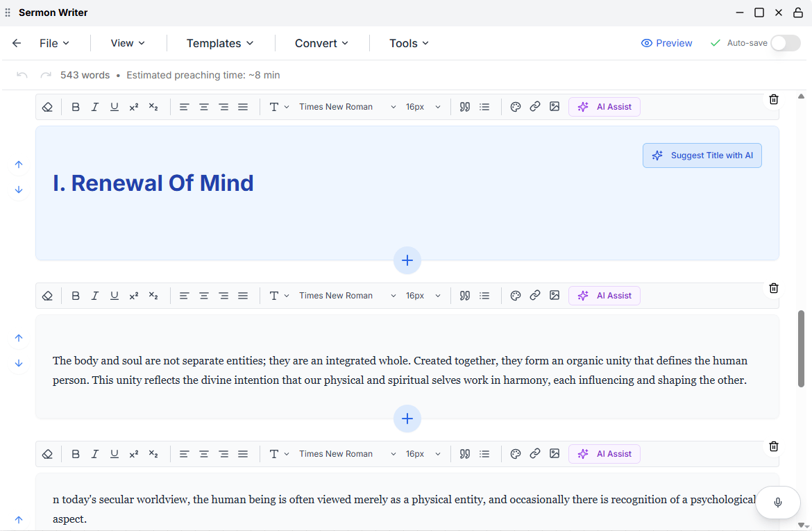Delete the Renewal Of Mind title block
The width and height of the screenshot is (812, 531).
(774, 99)
